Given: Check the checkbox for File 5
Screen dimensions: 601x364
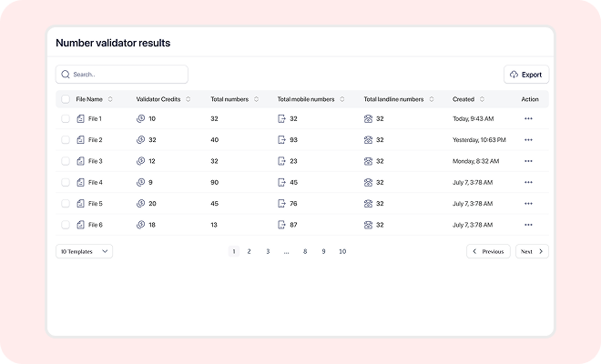Looking at the screenshot, I should pos(66,204).
